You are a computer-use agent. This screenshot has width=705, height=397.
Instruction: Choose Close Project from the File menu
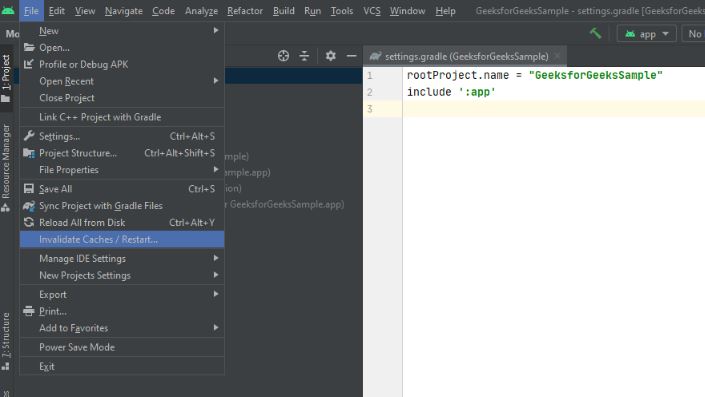click(x=122, y=98)
